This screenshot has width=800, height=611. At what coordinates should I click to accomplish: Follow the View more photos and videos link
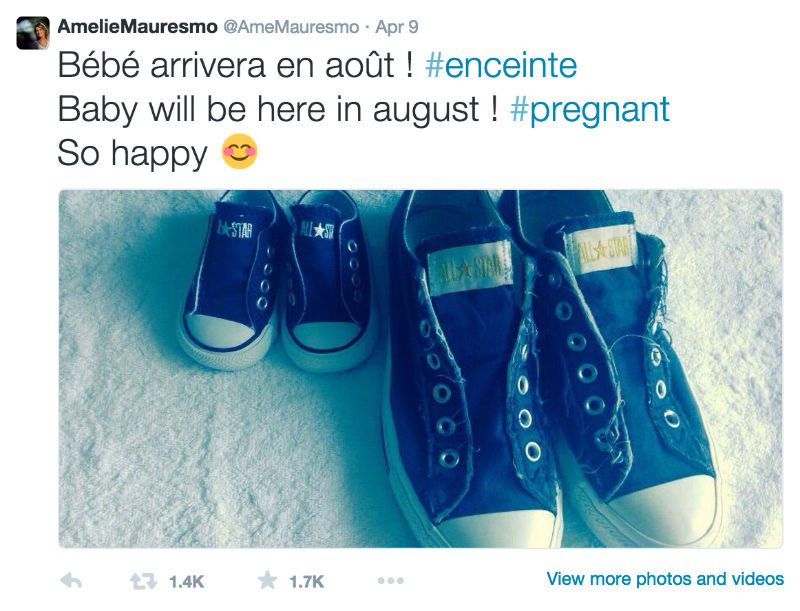click(x=665, y=579)
